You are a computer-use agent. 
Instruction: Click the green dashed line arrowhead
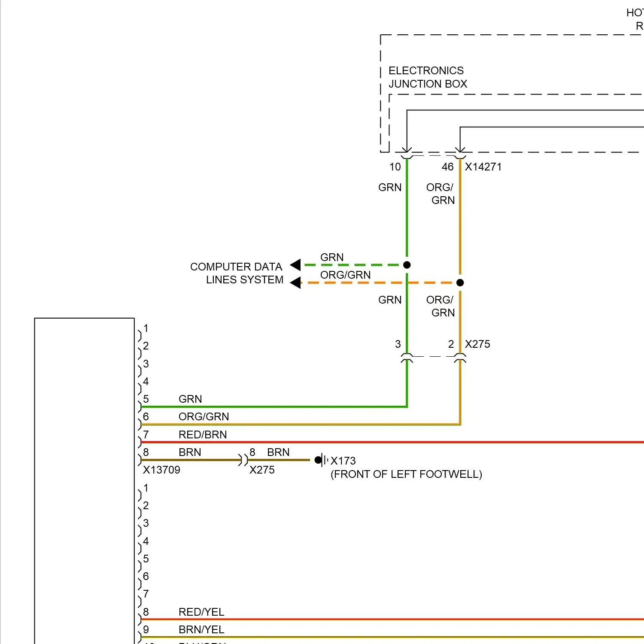(x=295, y=265)
